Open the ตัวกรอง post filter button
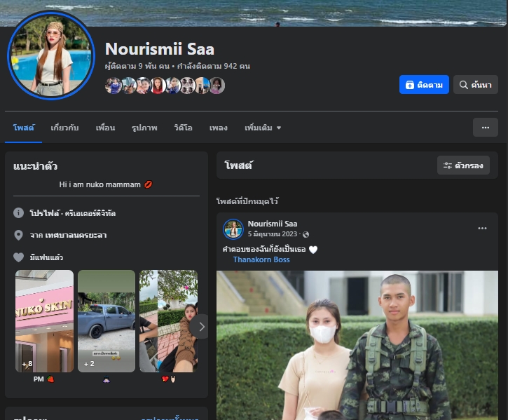The image size is (508, 420). 463,165
